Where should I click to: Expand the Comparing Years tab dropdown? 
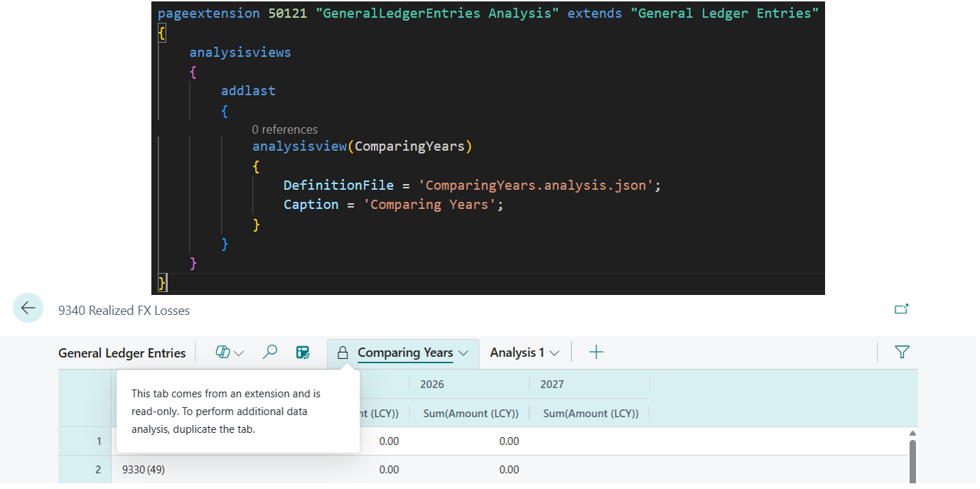(x=465, y=353)
